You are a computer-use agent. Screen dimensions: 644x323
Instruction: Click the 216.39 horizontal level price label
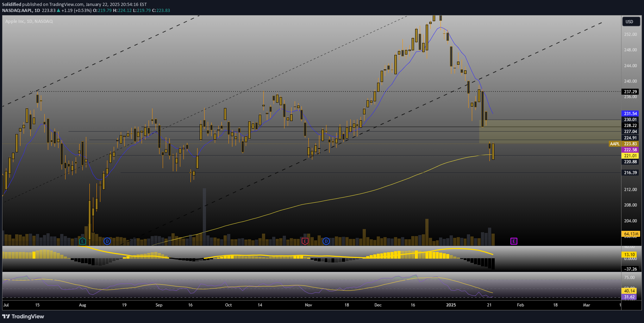coord(630,173)
